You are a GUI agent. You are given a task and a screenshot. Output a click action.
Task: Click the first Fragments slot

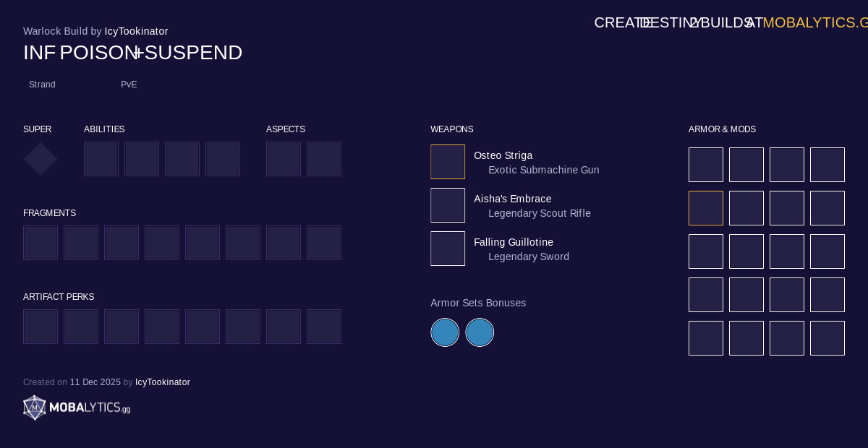pos(41,243)
